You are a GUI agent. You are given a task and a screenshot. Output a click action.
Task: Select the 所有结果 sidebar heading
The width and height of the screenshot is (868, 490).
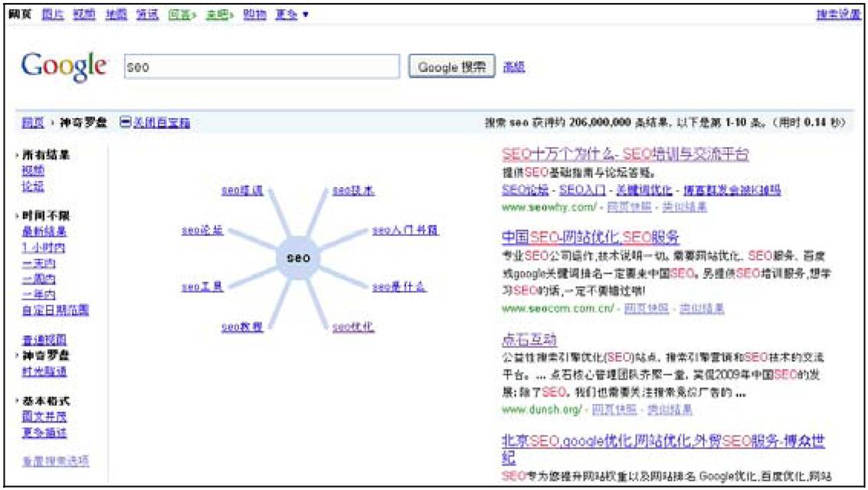[45, 155]
